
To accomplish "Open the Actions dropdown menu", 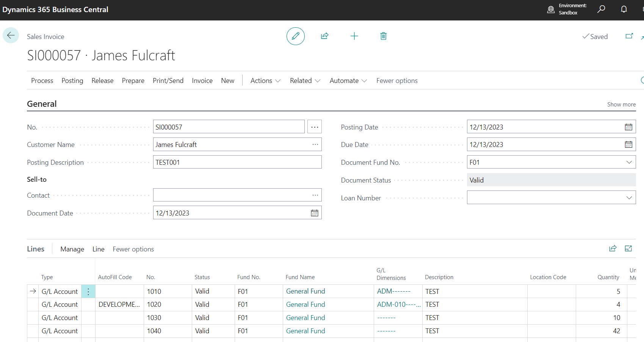I will [x=265, y=81].
